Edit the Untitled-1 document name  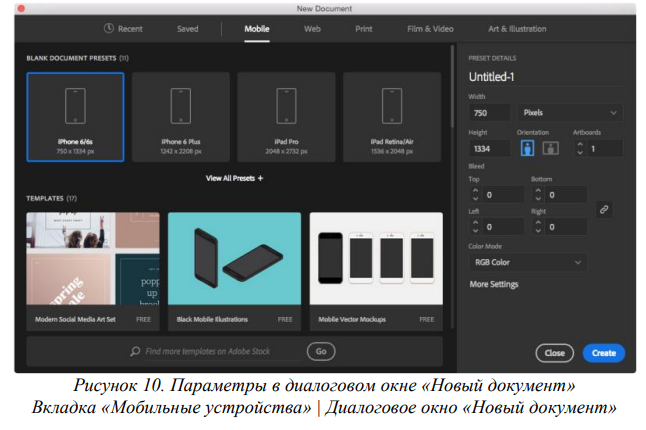click(x=545, y=77)
